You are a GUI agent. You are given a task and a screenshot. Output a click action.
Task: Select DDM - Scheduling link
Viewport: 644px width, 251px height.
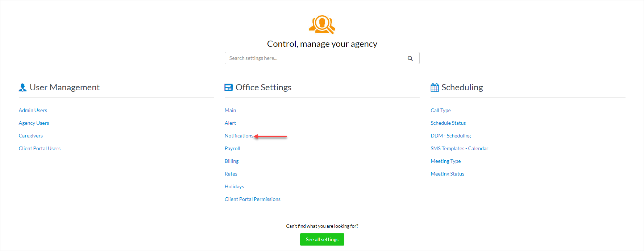450,136
